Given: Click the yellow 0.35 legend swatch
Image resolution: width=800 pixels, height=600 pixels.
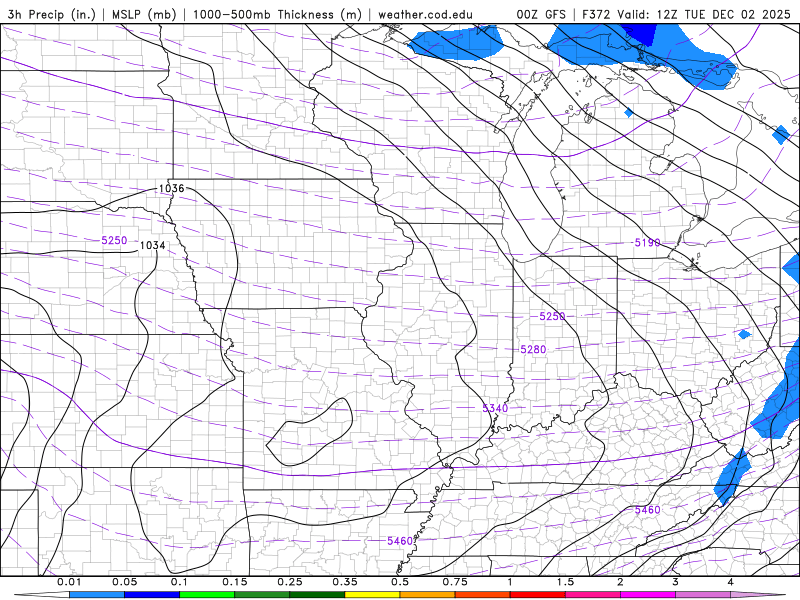Looking at the screenshot, I should coord(372,595).
